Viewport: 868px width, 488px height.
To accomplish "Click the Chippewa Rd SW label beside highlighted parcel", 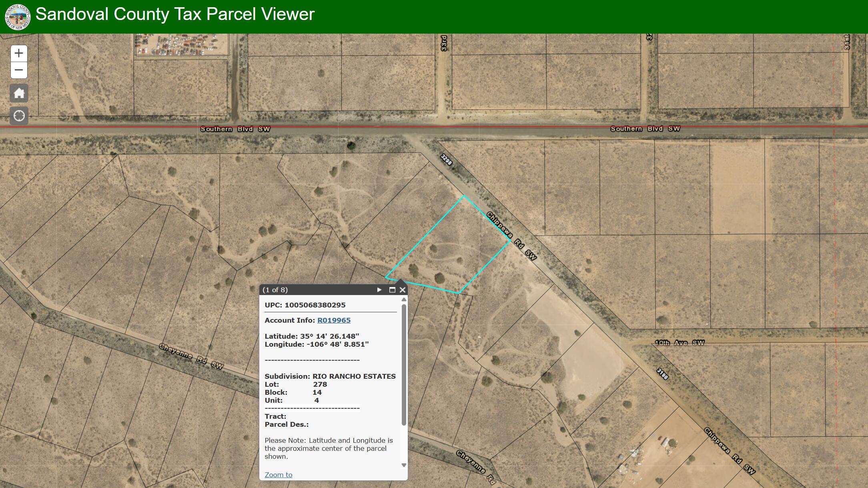I will tap(511, 236).
